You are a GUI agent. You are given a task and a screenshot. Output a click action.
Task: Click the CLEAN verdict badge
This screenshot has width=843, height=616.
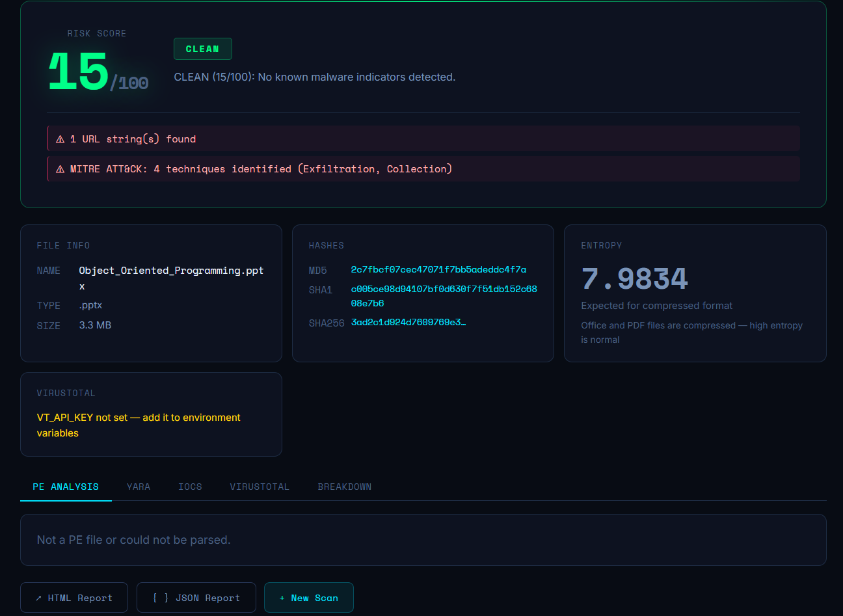pyautogui.click(x=203, y=49)
